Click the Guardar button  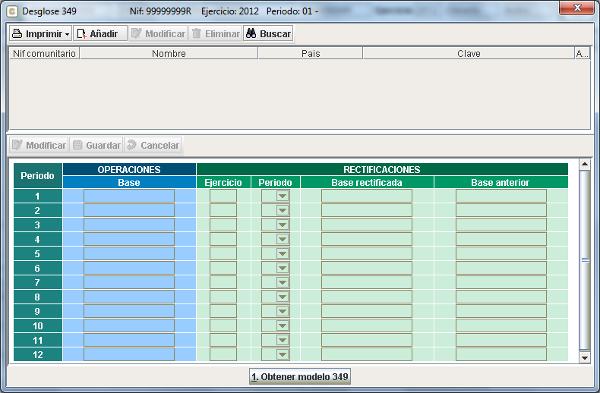[x=96, y=145]
